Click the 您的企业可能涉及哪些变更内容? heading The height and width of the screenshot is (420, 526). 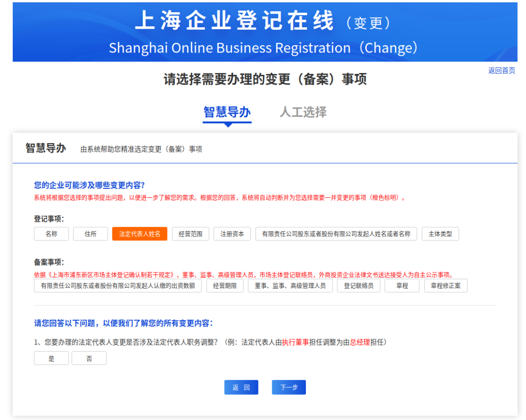pyautogui.click(x=89, y=185)
